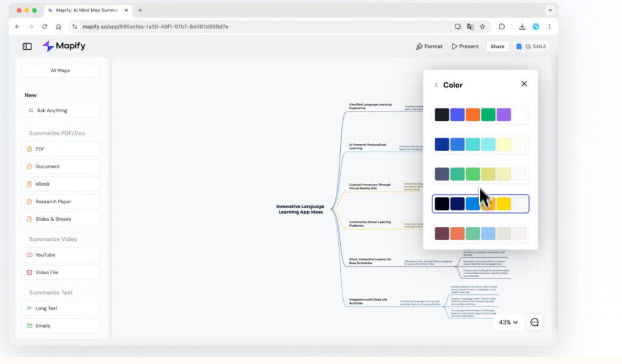Click the Share button
The image size is (622, 364).
tap(497, 46)
